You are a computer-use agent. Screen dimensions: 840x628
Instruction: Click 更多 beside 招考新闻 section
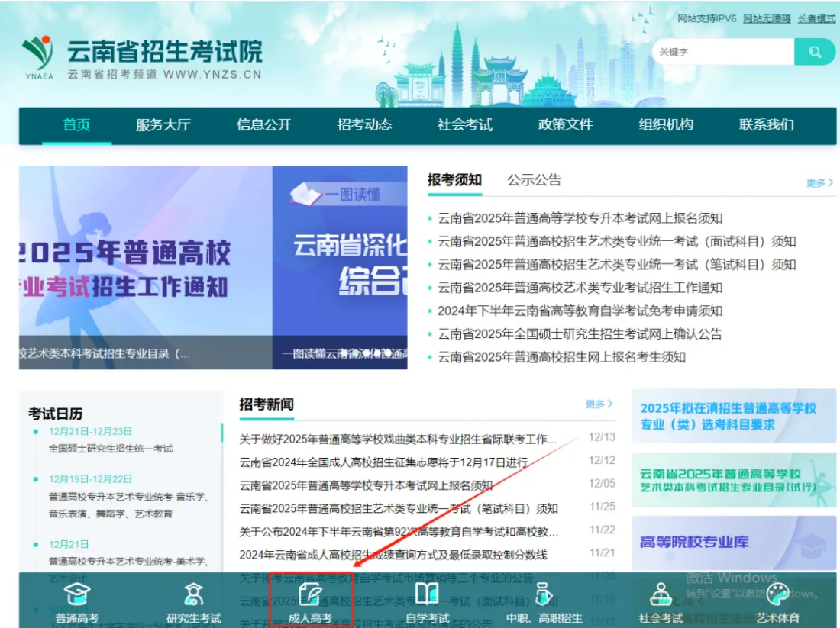(599, 404)
